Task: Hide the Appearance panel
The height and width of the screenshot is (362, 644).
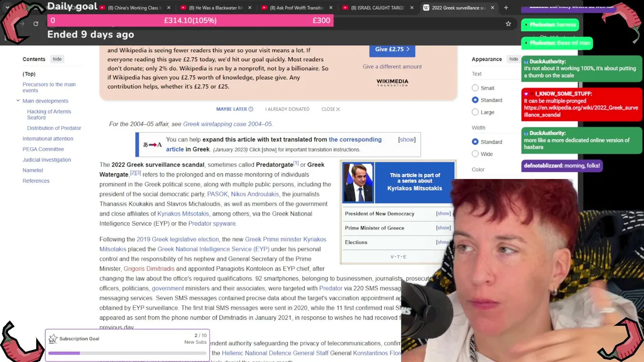Action: (513, 59)
